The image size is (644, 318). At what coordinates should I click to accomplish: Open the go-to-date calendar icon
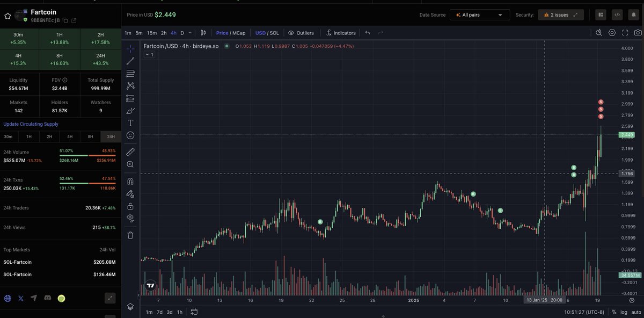click(x=194, y=312)
